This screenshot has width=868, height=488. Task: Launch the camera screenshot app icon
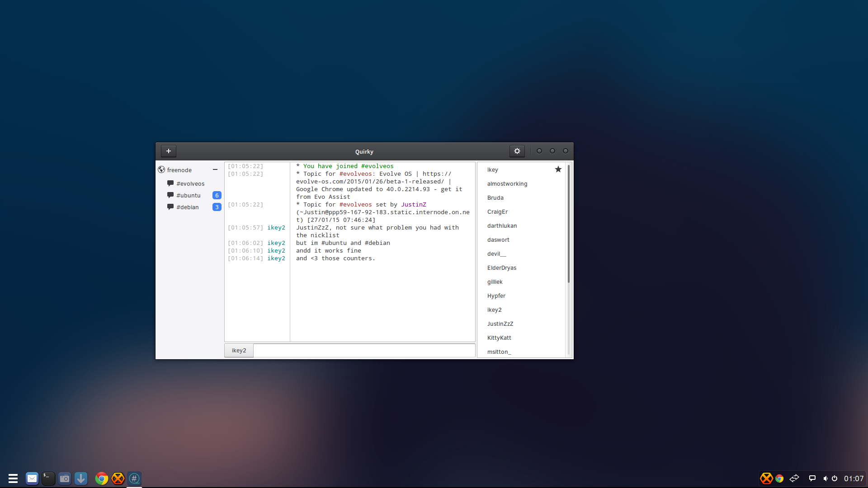click(x=65, y=479)
